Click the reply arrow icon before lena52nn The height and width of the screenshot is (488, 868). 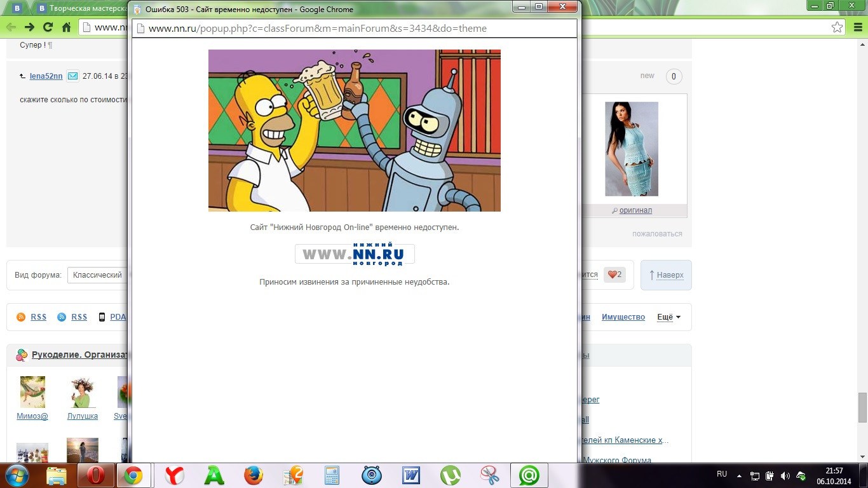(23, 76)
